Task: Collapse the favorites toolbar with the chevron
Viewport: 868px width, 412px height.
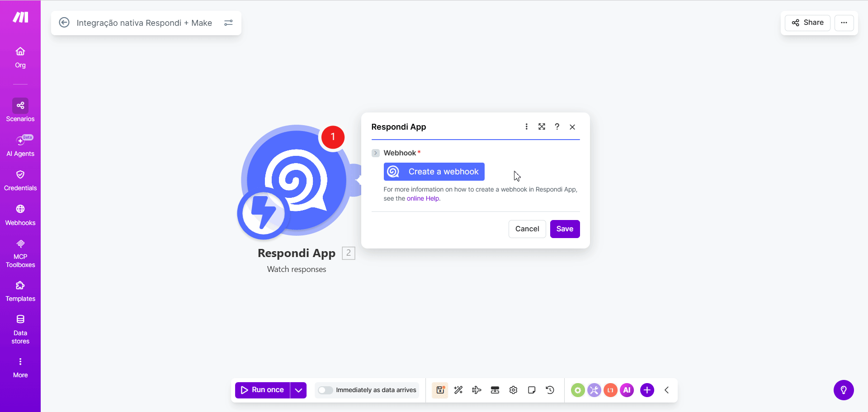Action: pyautogui.click(x=666, y=390)
